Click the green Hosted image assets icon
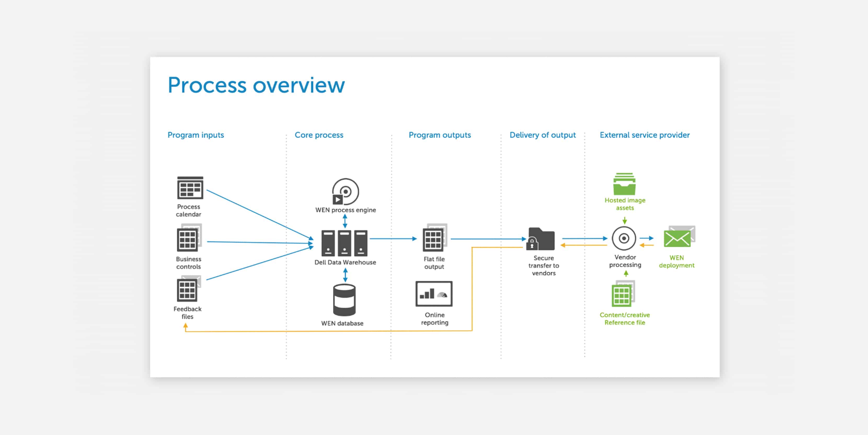The height and width of the screenshot is (435, 868). point(624,184)
